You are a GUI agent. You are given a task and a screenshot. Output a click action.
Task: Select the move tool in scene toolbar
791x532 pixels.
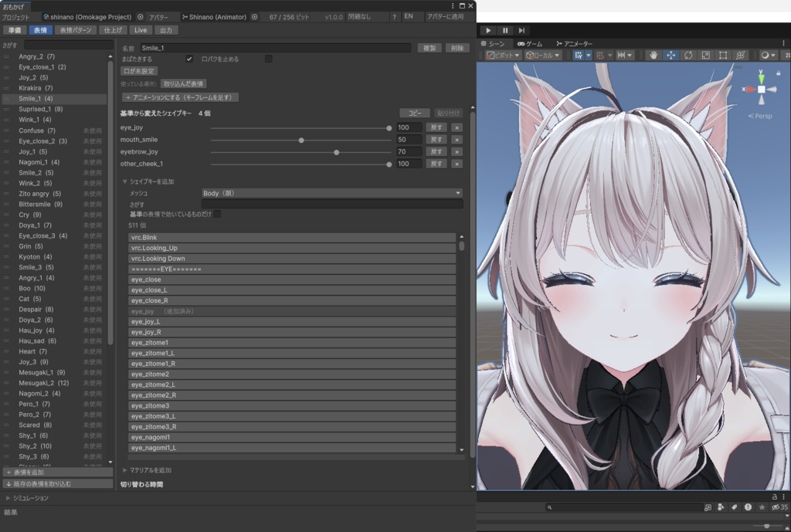tap(671, 56)
